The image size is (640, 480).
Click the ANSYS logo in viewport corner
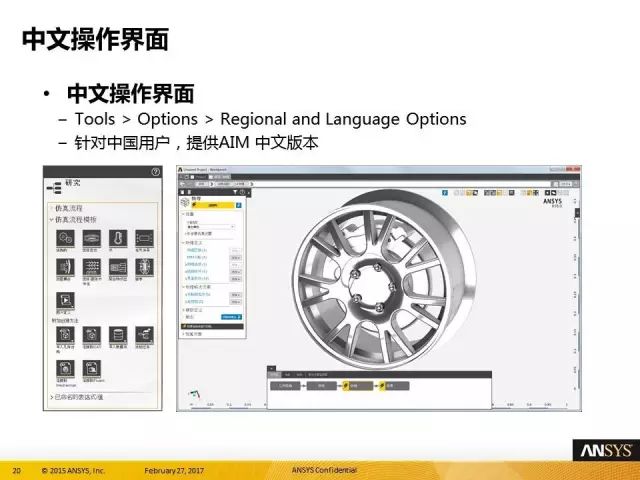(553, 202)
